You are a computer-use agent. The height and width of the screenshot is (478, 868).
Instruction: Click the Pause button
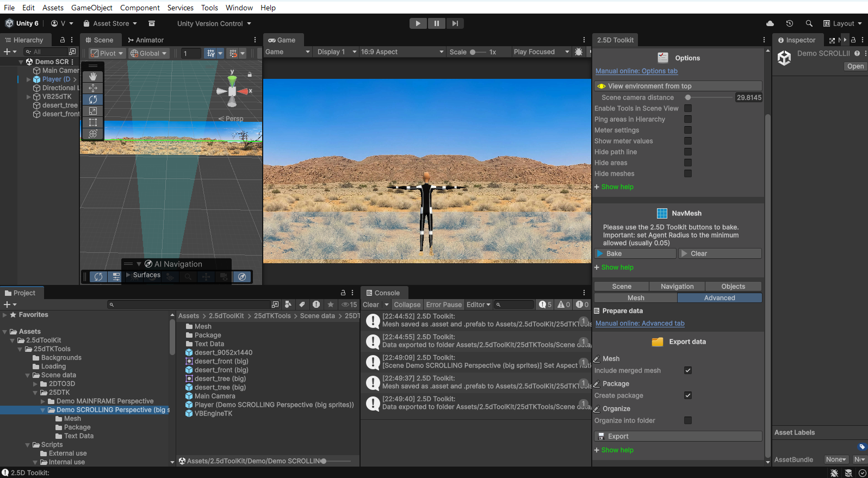point(436,23)
